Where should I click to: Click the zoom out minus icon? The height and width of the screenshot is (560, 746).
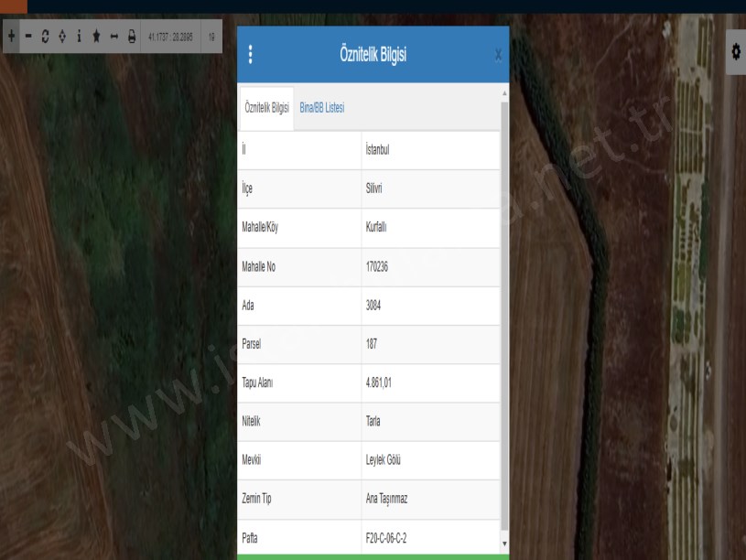coord(28,37)
